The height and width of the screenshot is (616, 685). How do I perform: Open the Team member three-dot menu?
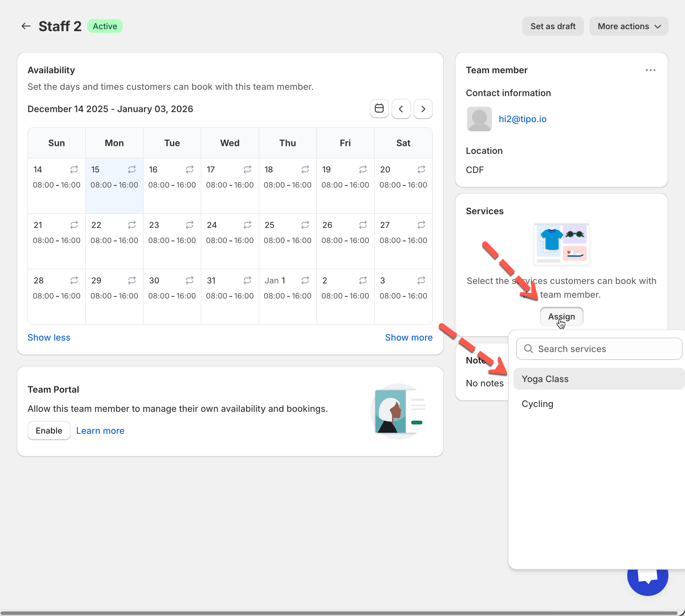[650, 70]
